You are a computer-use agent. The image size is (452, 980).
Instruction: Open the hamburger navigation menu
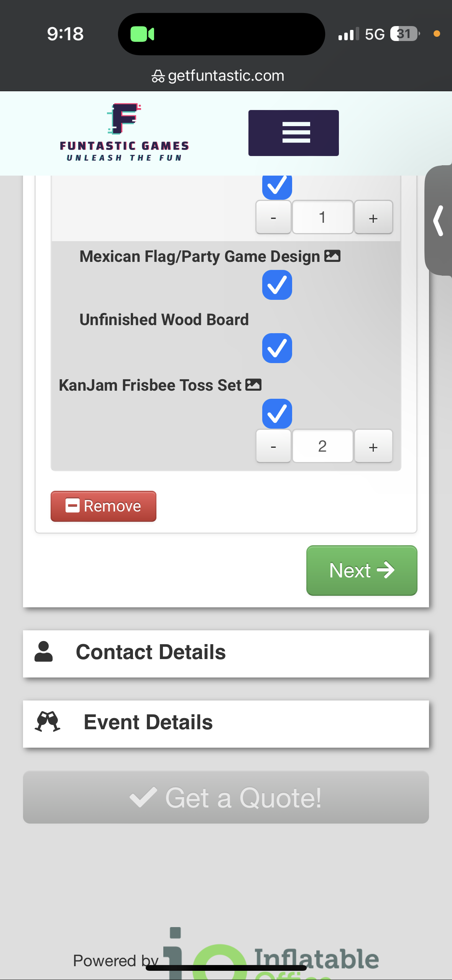(x=293, y=133)
